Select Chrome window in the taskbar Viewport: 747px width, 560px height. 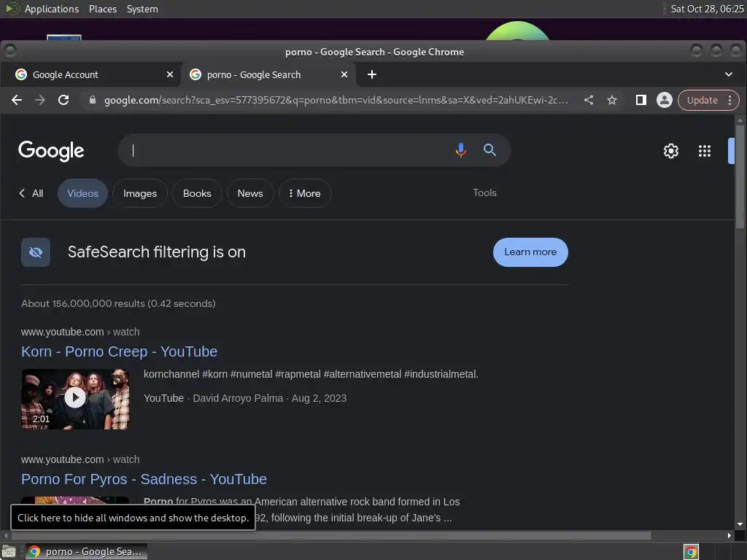point(86,552)
